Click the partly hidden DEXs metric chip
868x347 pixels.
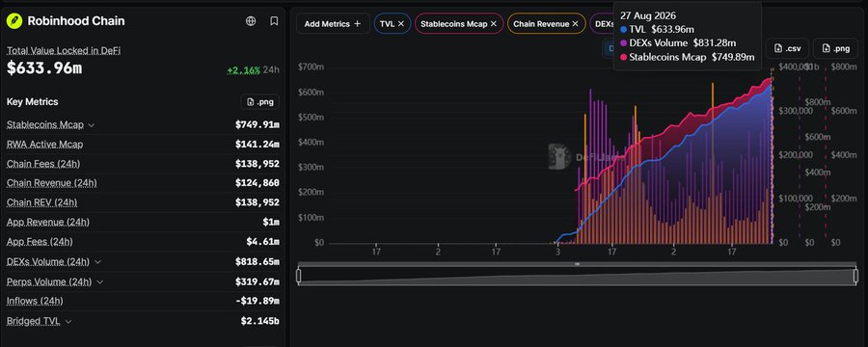(x=602, y=24)
